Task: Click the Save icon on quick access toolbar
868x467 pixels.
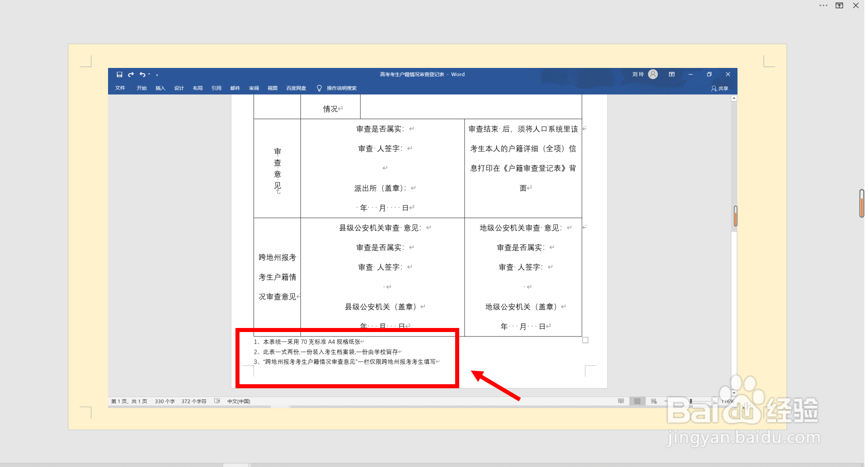Action: point(119,74)
